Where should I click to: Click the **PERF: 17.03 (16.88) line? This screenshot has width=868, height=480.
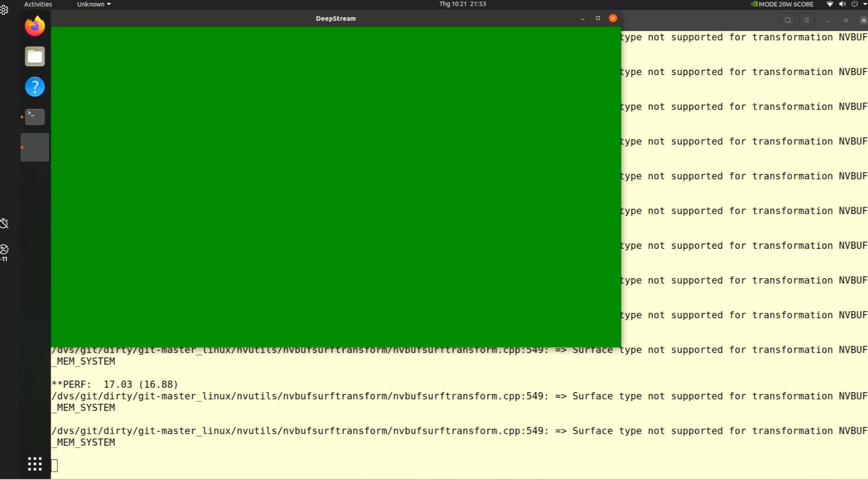(x=115, y=384)
